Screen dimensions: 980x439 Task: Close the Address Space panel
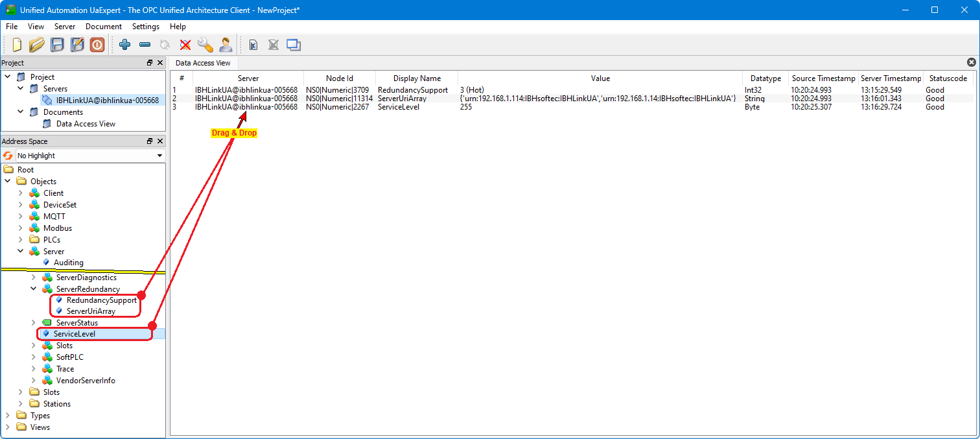[x=160, y=141]
